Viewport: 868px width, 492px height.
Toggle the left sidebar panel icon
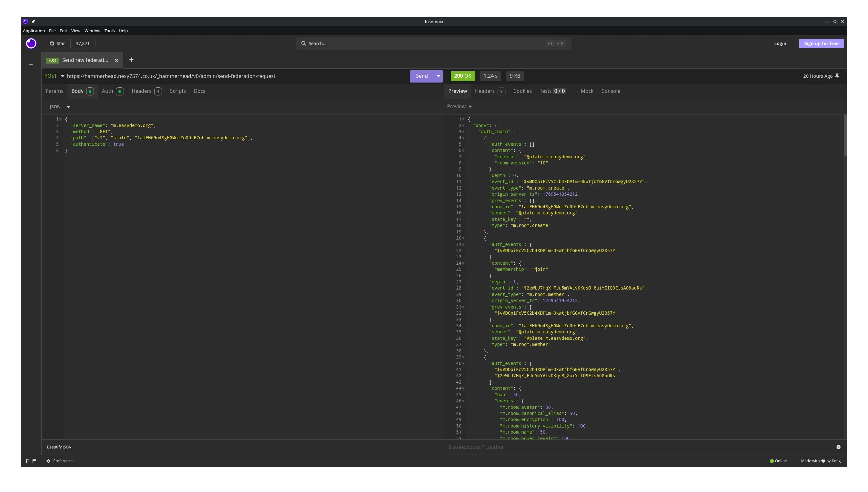click(x=28, y=461)
